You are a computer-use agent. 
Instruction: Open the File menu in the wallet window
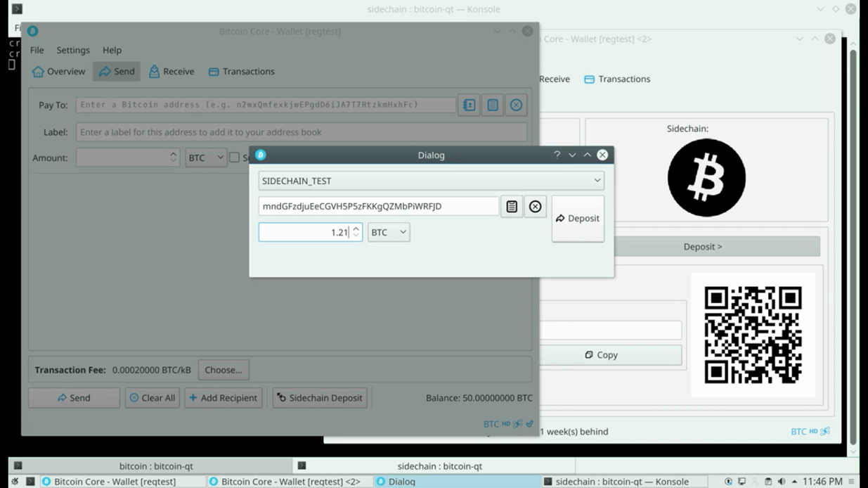click(x=37, y=50)
